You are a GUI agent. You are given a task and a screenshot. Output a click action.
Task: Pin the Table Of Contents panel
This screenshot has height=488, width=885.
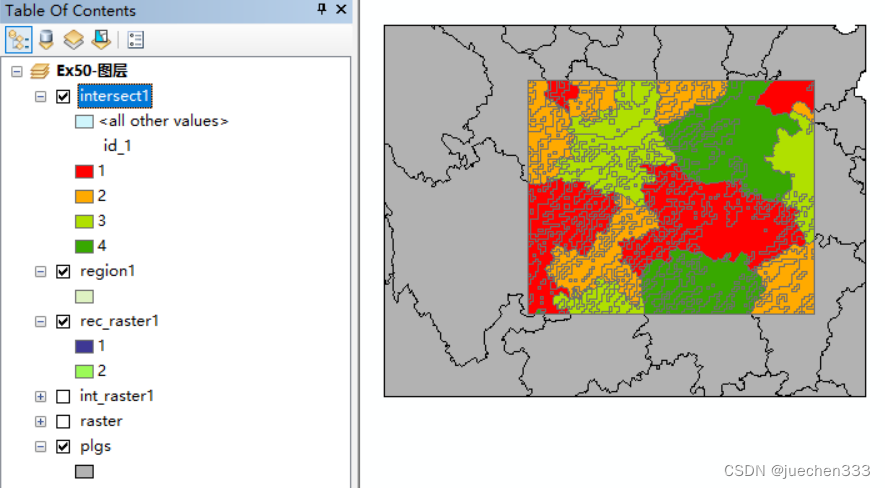tap(322, 9)
